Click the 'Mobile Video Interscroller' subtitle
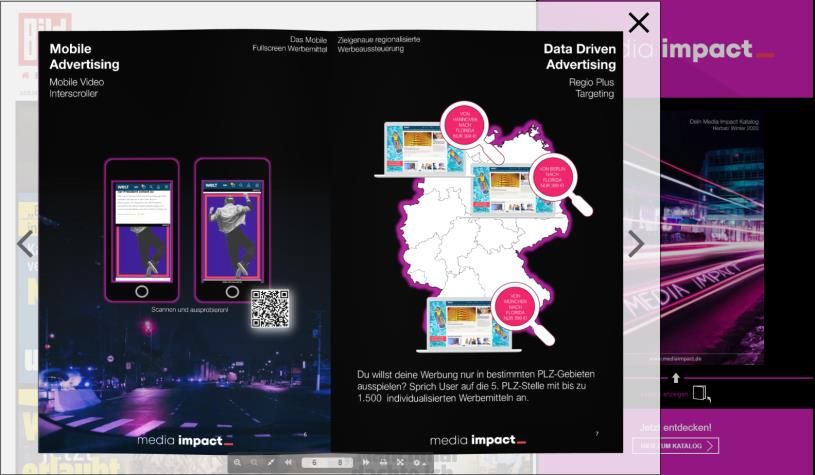 [x=76, y=88]
